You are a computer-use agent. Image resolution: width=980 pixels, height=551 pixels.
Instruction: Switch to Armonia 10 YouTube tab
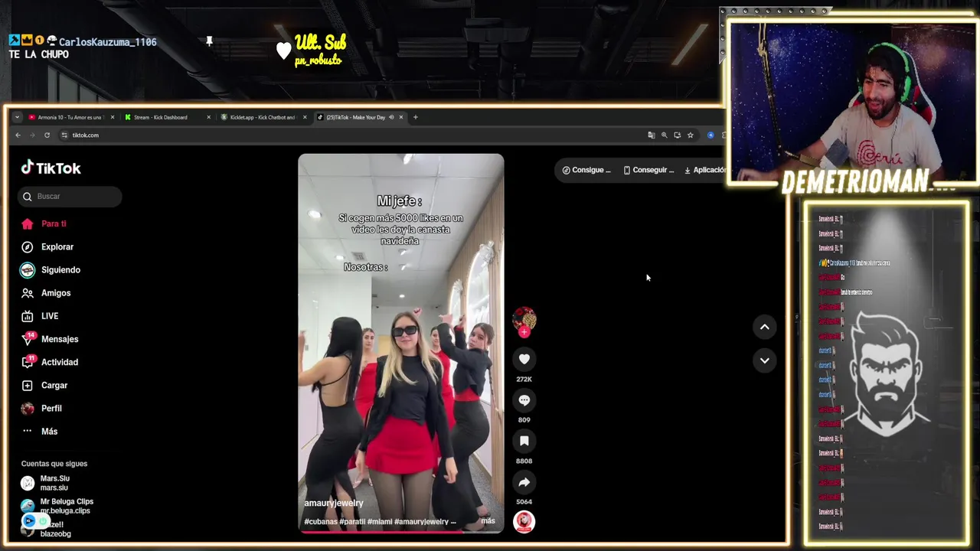(x=70, y=117)
